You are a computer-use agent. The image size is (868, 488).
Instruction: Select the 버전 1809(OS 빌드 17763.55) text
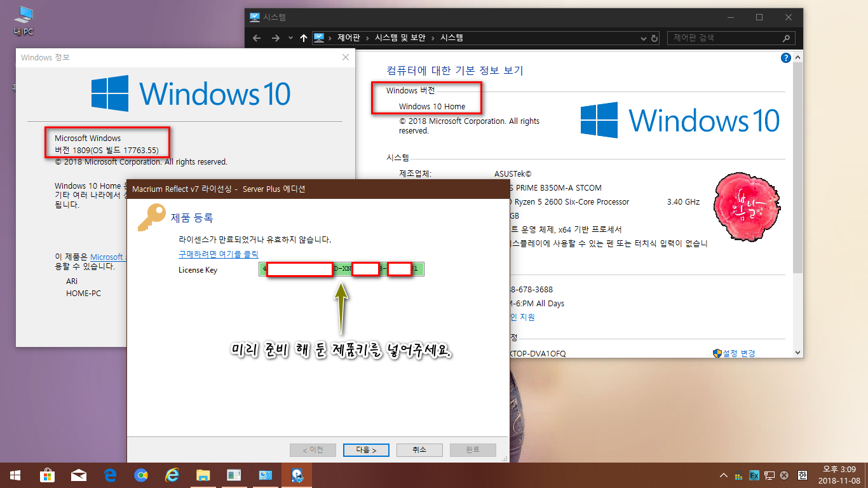(107, 151)
